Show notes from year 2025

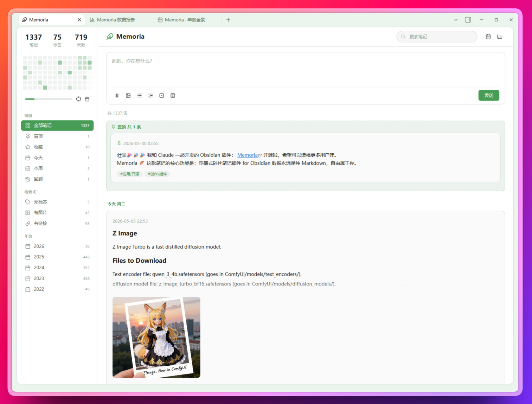[57, 257]
